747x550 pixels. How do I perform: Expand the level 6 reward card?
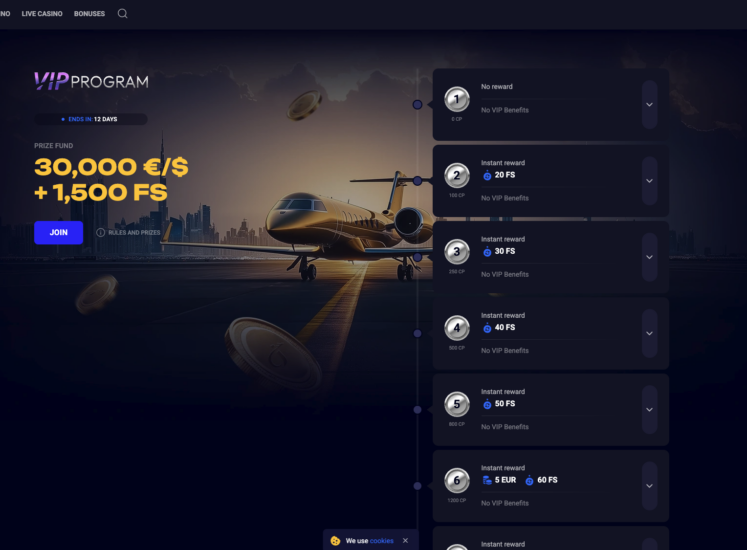[x=649, y=486]
